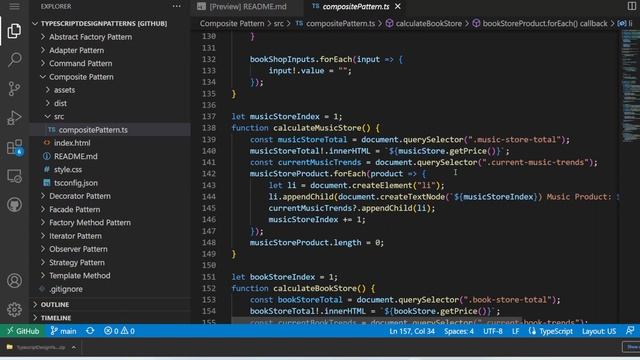
Task: Change UTF-8 file encoding
Action: [493, 331]
